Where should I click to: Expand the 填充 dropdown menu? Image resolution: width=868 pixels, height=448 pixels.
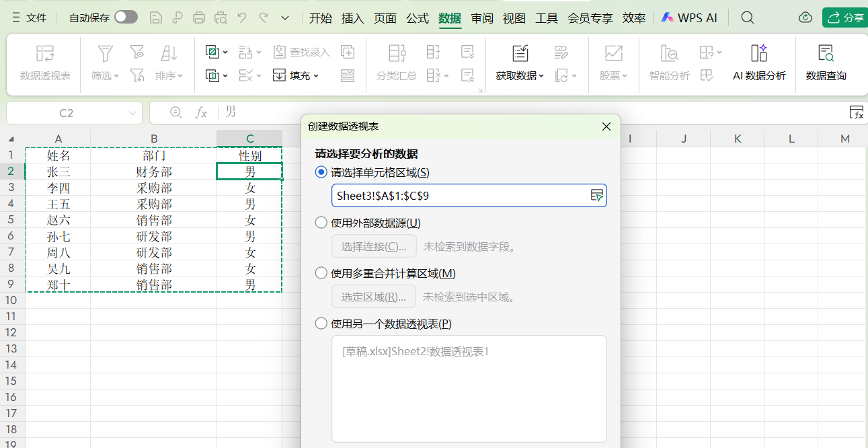(296, 76)
